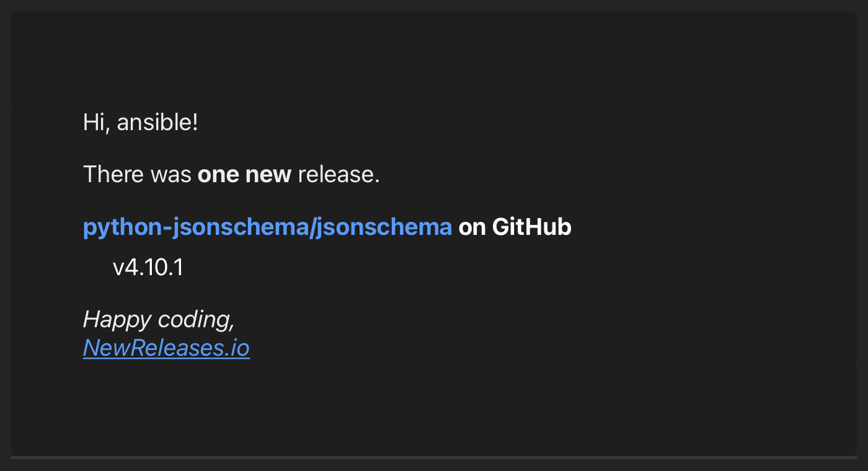Viewport: 868px width, 471px height.
Task: Click the gray horizontal bar below the message
Action: point(434,458)
